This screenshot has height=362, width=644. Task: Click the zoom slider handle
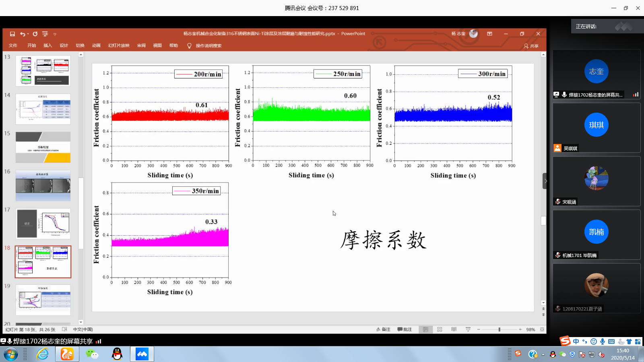coord(499,329)
